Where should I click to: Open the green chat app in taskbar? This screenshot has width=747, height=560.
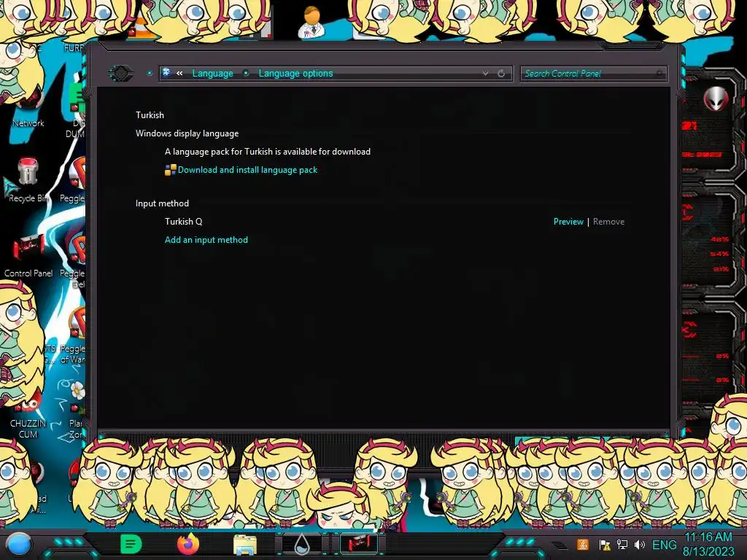pyautogui.click(x=131, y=544)
